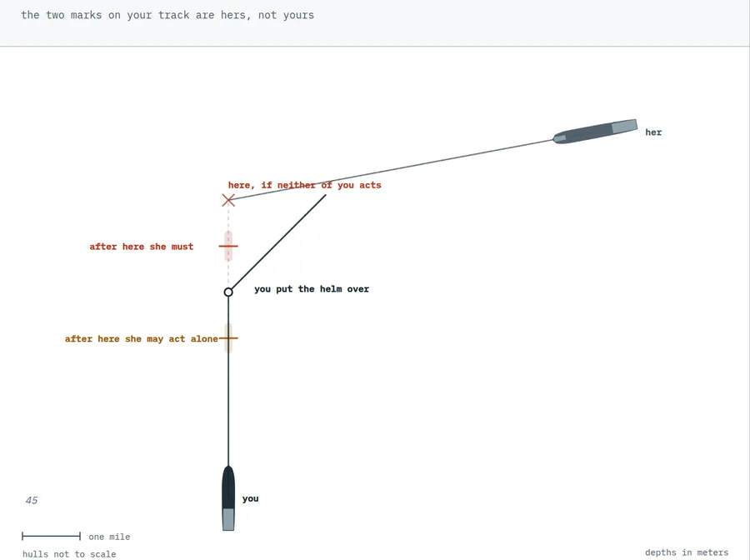This screenshot has height=560, width=750.
Task: Click the 'depths in meters' note
Action: pyautogui.click(x=687, y=552)
